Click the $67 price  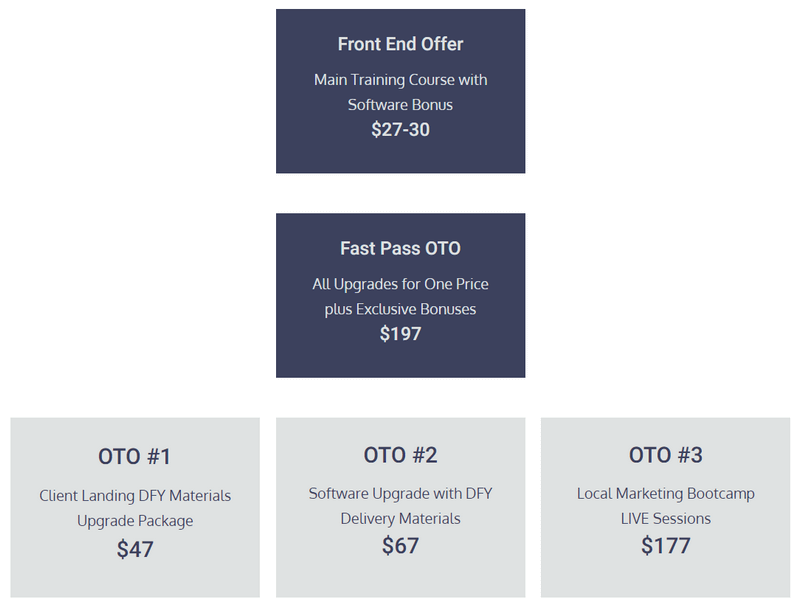point(401,546)
